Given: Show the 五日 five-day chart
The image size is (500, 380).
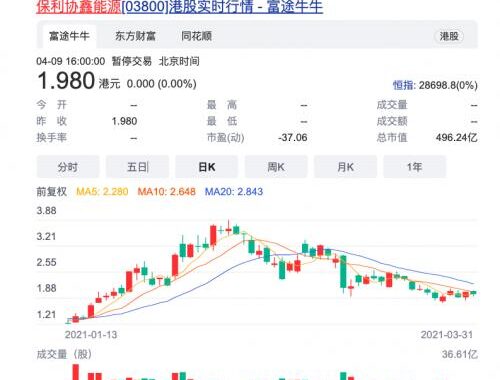Looking at the screenshot, I should point(137,167).
